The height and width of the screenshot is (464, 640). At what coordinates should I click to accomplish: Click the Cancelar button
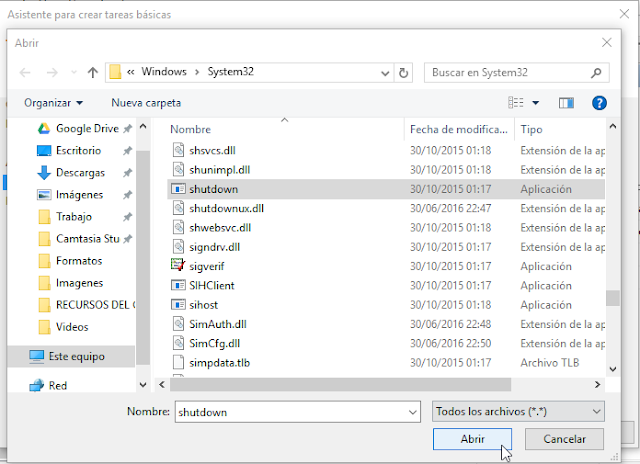click(564, 439)
